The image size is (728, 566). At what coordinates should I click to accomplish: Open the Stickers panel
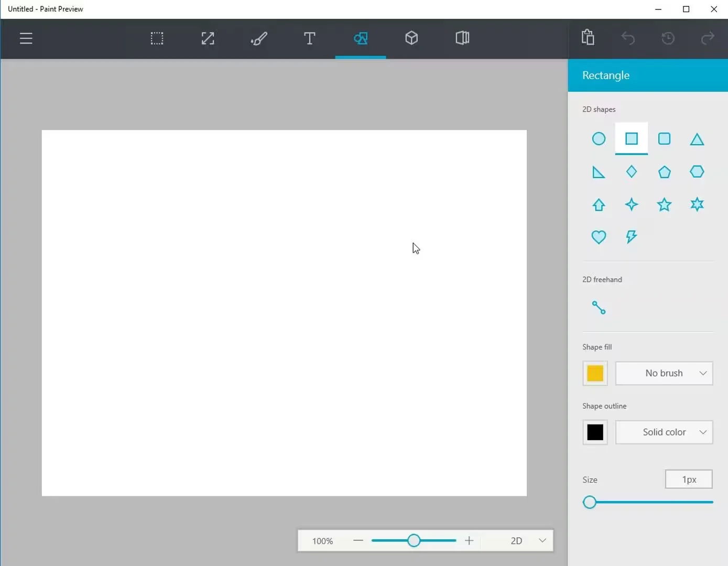(x=462, y=38)
